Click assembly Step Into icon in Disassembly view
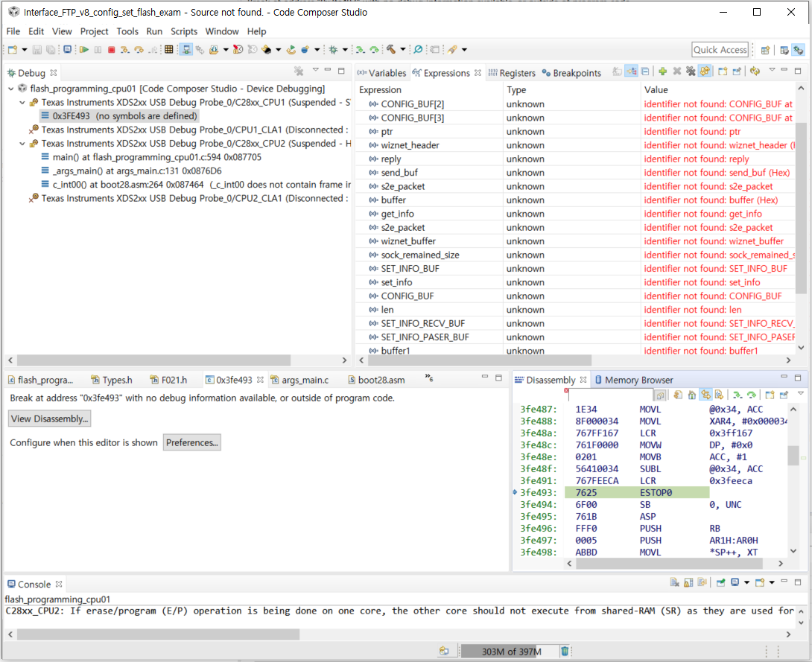Image resolution: width=812 pixels, height=662 pixels. (x=738, y=395)
